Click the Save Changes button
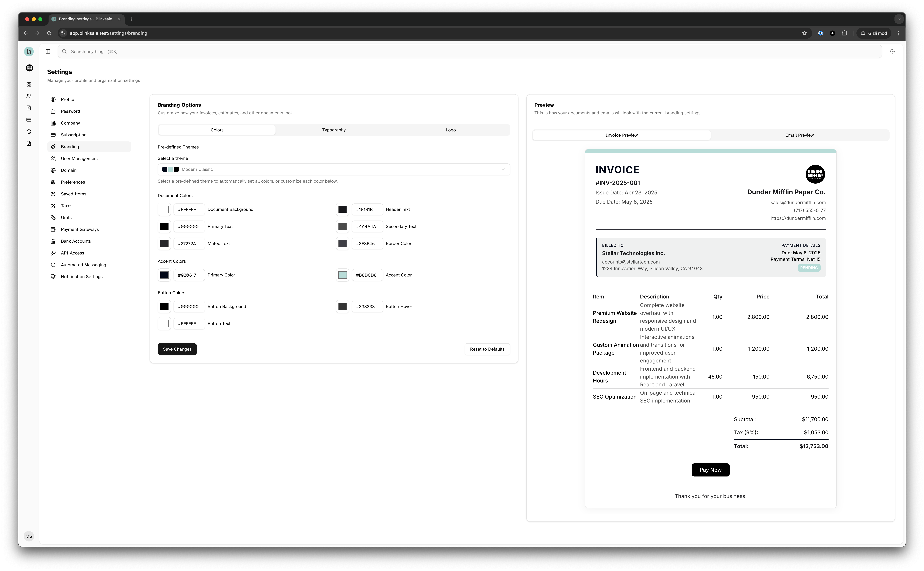The height and width of the screenshot is (571, 924). click(x=177, y=349)
